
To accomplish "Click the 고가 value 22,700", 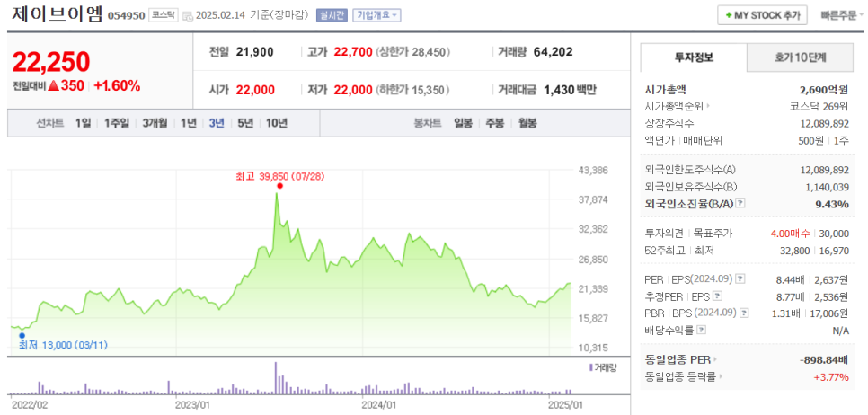I will 352,52.
